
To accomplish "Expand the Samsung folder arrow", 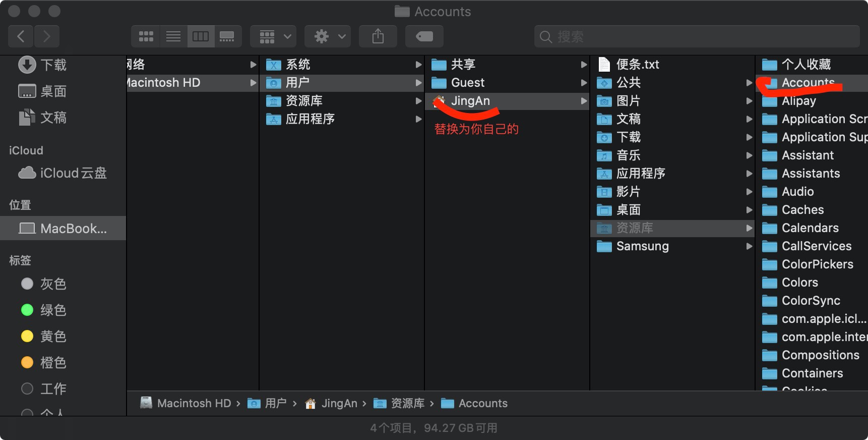I will (x=749, y=246).
